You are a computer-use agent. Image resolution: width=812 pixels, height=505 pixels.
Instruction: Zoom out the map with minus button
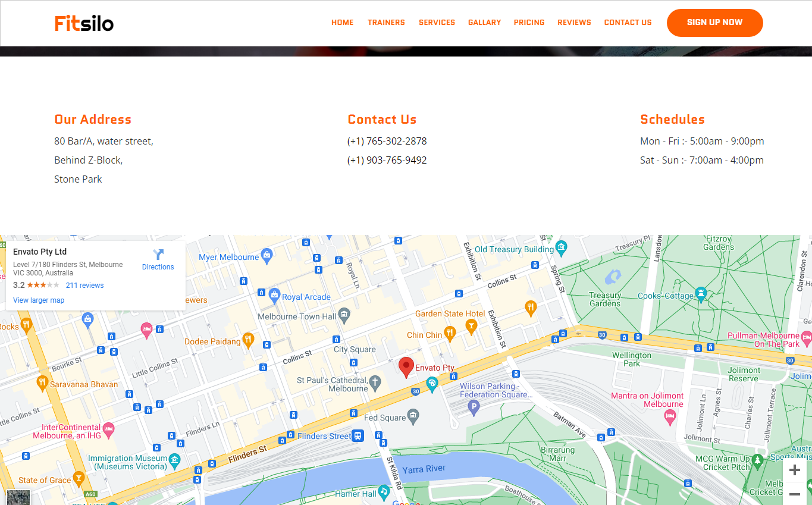coord(794,495)
